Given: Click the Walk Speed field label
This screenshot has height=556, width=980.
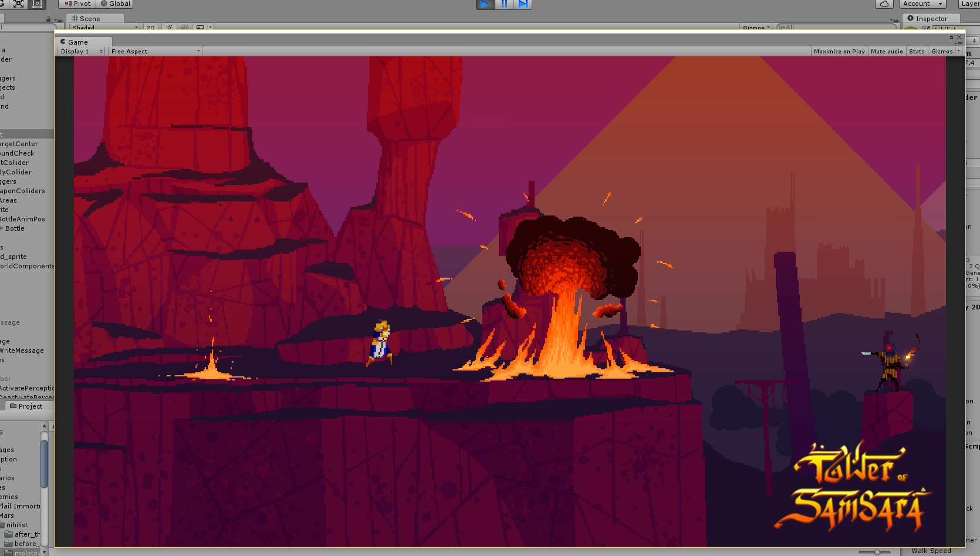Looking at the screenshot, I should click(x=931, y=551).
